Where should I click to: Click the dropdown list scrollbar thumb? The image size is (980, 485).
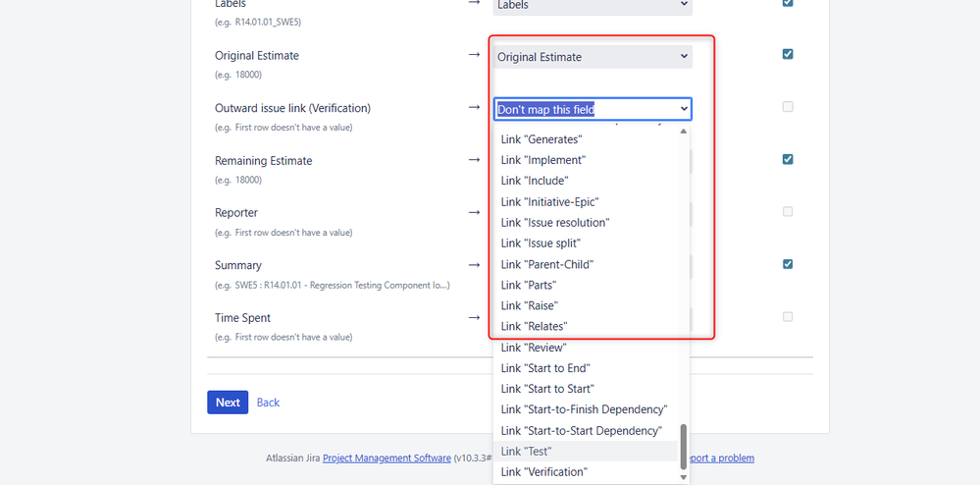tap(683, 447)
